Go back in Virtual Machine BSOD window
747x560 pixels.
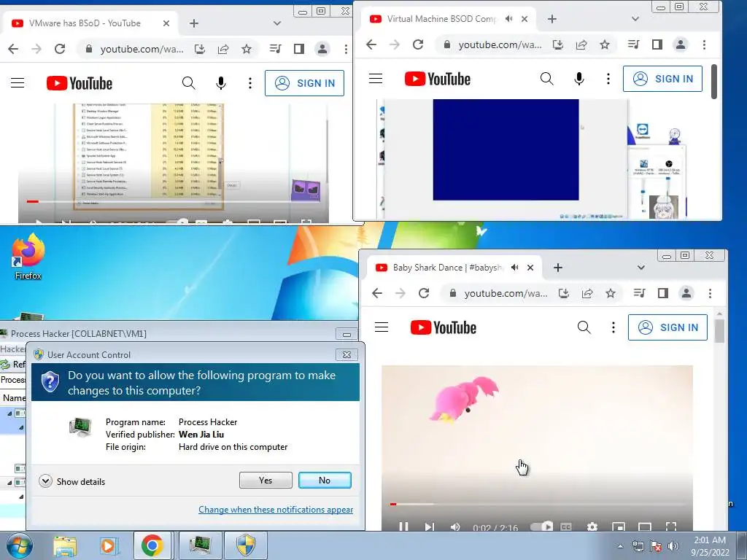pyautogui.click(x=371, y=44)
